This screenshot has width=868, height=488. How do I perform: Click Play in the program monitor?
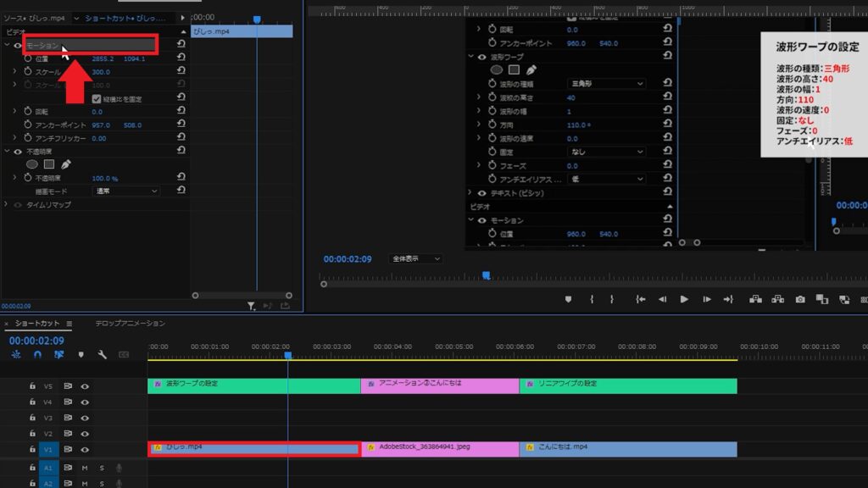[684, 299]
